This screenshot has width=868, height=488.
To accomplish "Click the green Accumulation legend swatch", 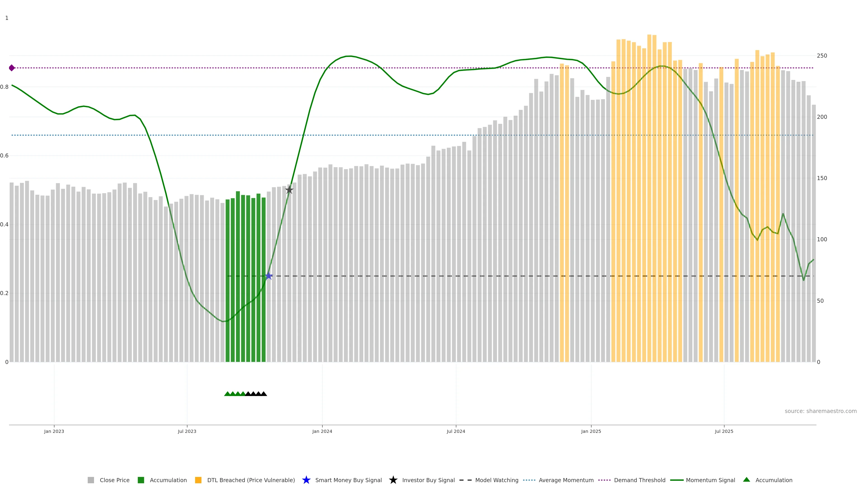I will [x=141, y=480].
